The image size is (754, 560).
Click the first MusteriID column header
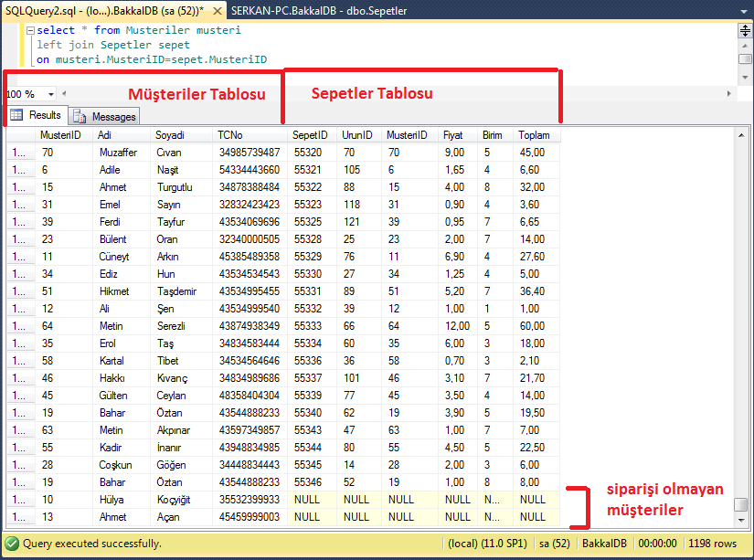pyautogui.click(x=64, y=135)
